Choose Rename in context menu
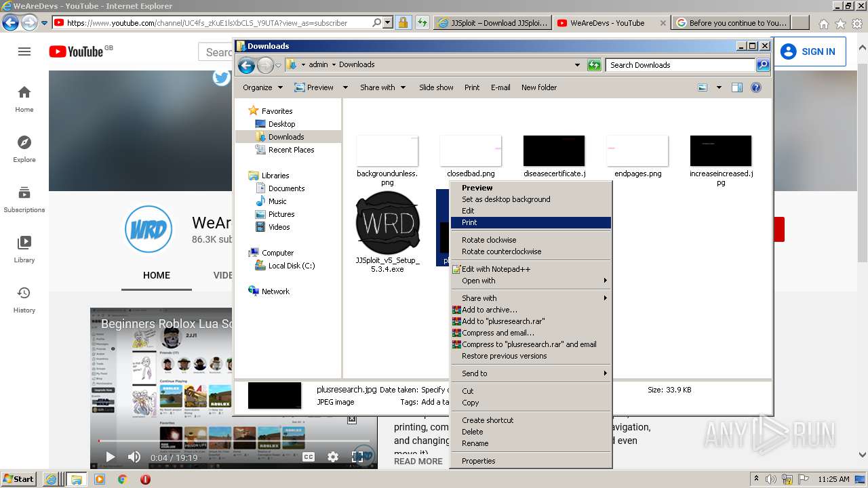This screenshot has height=488, width=868. tap(531, 443)
